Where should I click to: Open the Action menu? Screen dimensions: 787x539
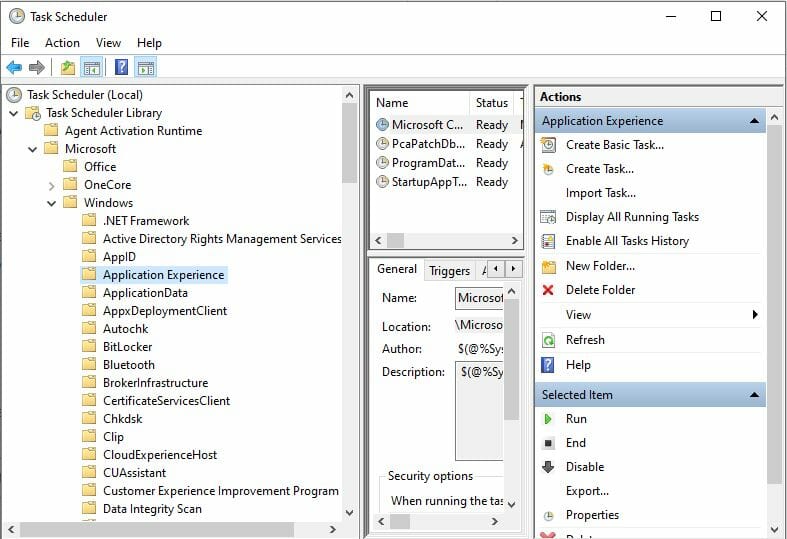coord(62,43)
